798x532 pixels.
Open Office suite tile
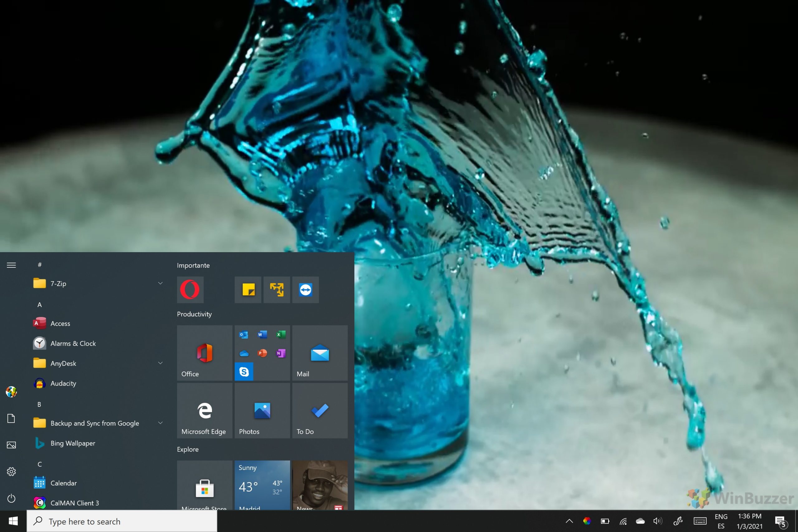click(x=204, y=353)
